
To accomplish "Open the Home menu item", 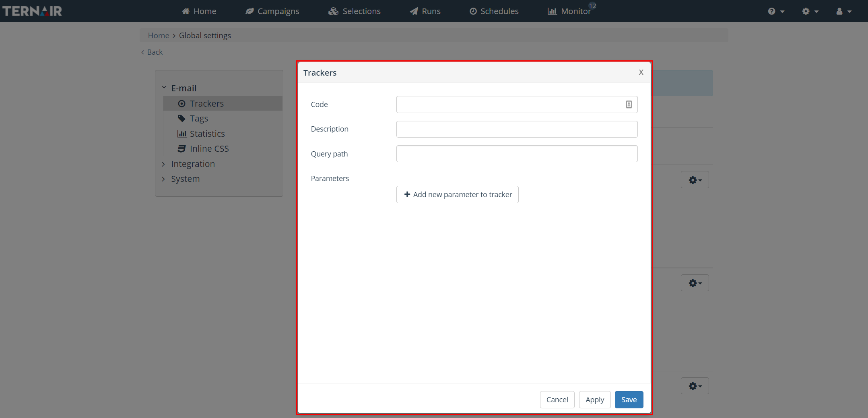I will (199, 11).
